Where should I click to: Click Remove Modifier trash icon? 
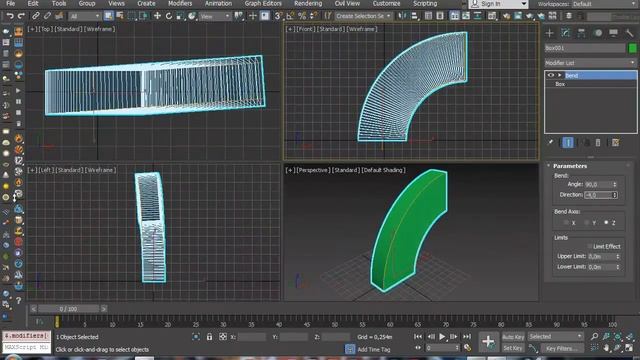click(x=598, y=142)
